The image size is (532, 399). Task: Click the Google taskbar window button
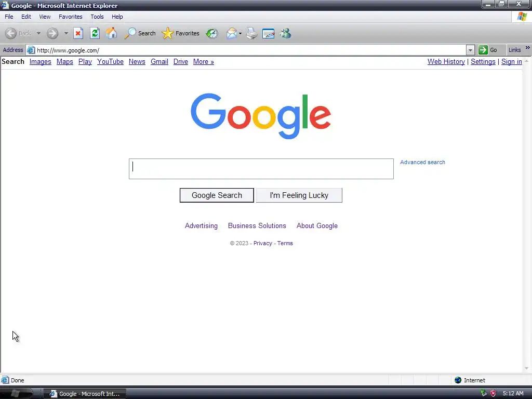tap(85, 394)
